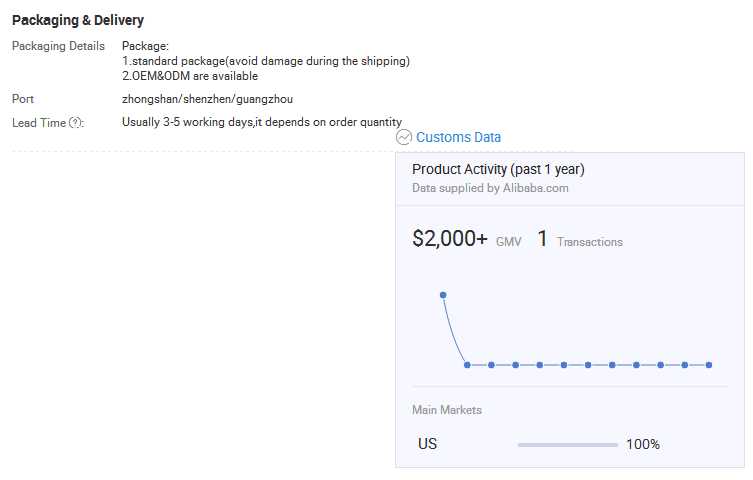Click the Lead Time label text
753x480 pixels.
tap(39, 122)
